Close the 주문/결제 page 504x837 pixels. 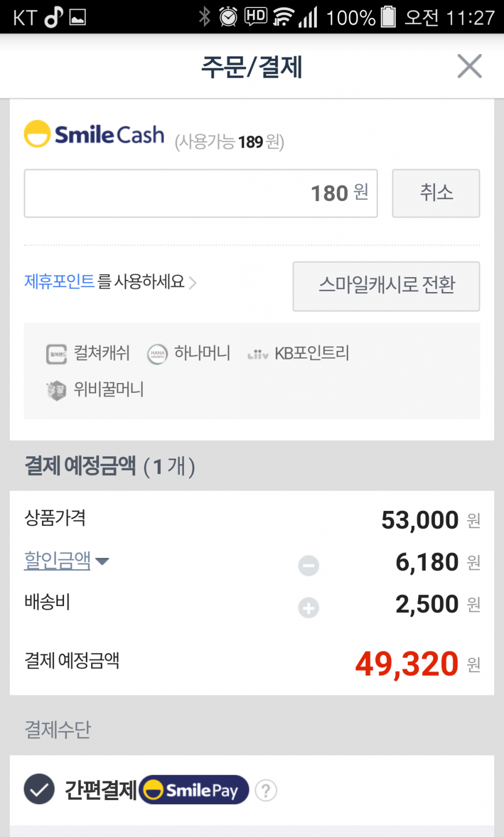tap(469, 66)
